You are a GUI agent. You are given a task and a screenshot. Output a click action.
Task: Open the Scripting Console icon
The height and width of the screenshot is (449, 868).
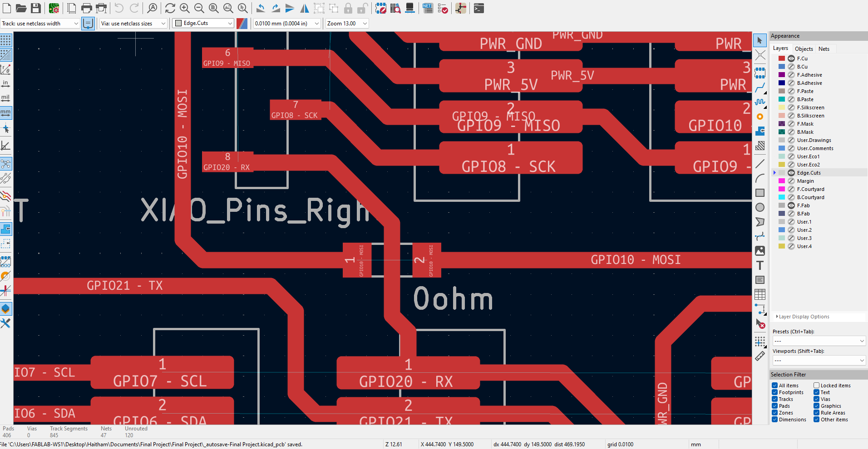pos(479,8)
